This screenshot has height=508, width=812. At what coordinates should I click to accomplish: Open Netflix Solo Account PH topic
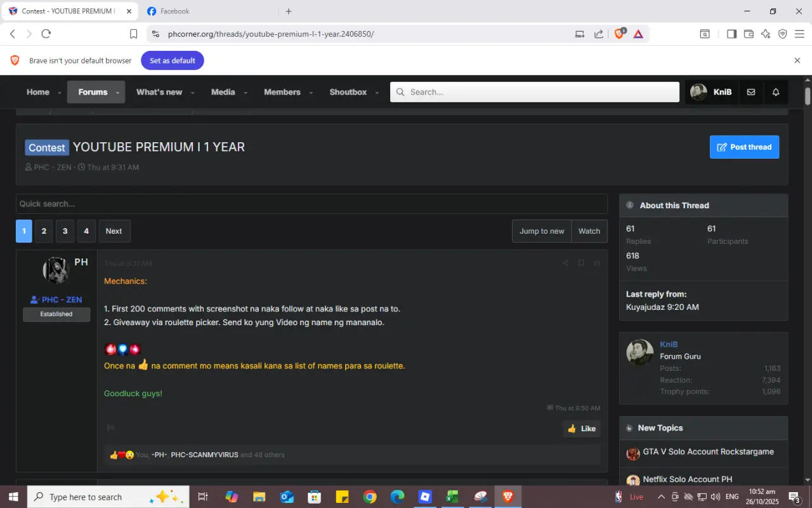click(x=688, y=479)
